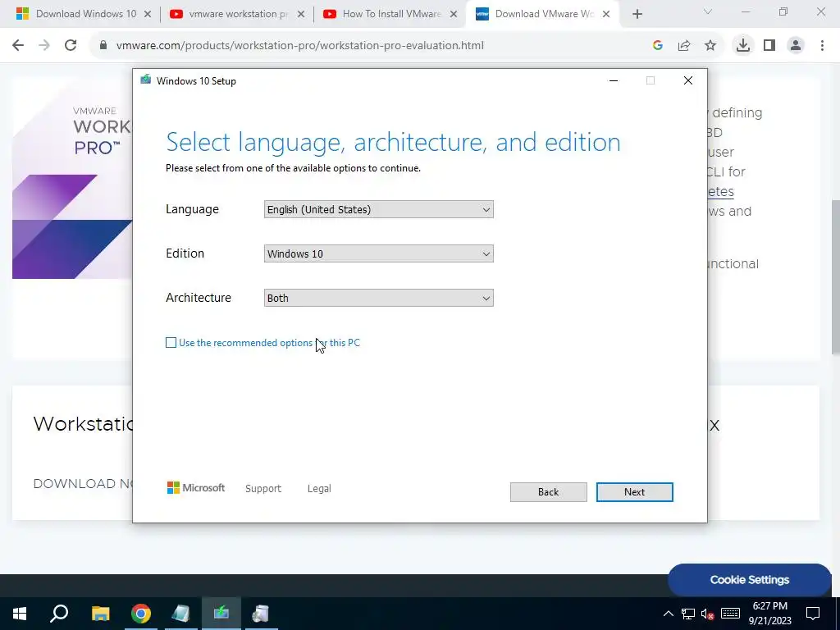Click the address bar URL
Viewport: 840px width, 630px height.
[x=300, y=46]
